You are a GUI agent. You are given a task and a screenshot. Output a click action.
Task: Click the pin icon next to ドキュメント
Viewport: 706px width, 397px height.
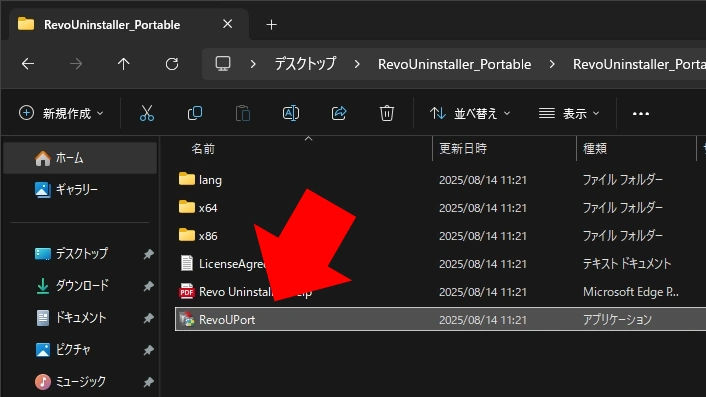click(x=148, y=318)
